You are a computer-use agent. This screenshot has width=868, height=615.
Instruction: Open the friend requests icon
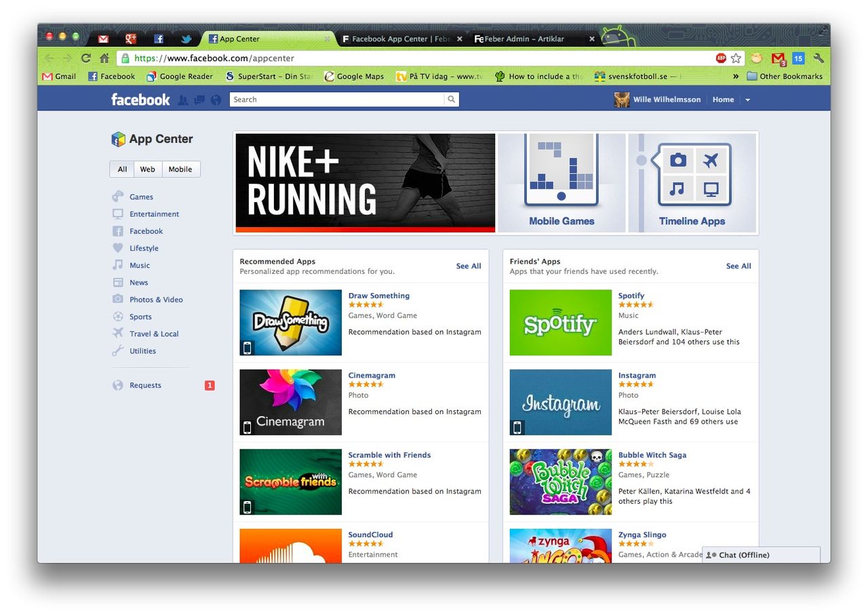pos(182,100)
